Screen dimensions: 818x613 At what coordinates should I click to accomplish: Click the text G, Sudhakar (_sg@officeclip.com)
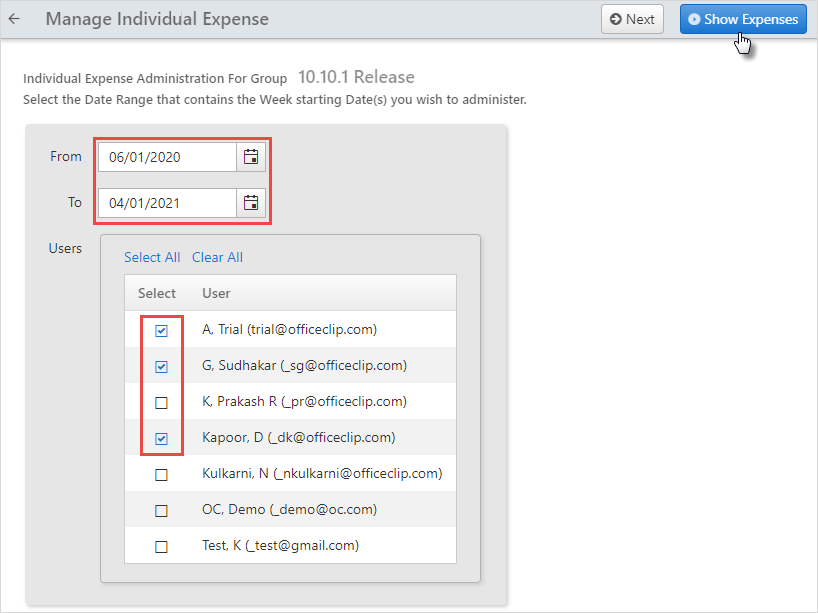point(304,366)
